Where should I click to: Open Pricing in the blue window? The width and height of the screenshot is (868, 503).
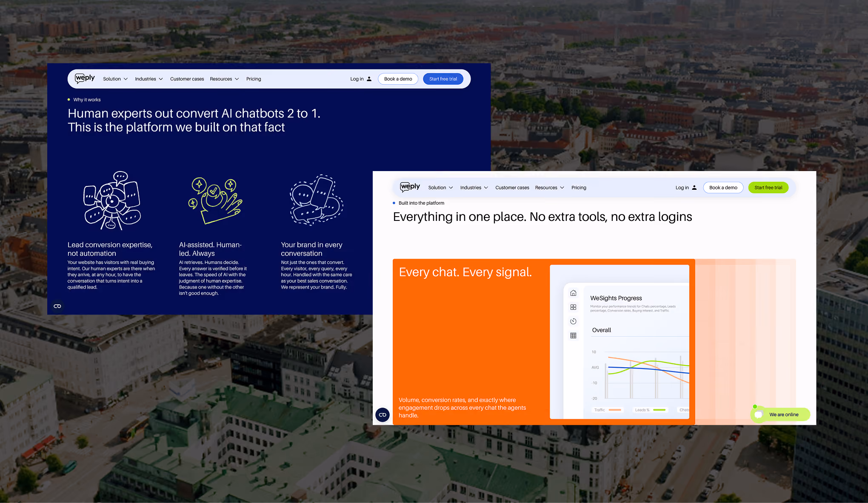tap(254, 79)
